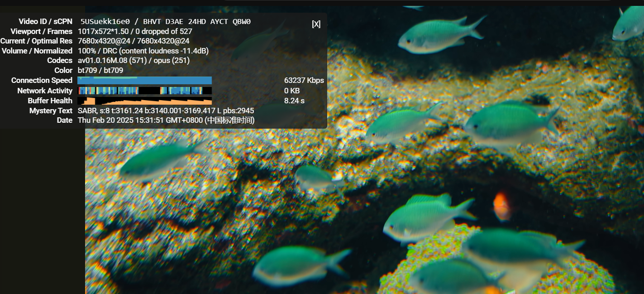This screenshot has height=294, width=644.
Task: Click the small orange fish in video
Action: point(501,206)
